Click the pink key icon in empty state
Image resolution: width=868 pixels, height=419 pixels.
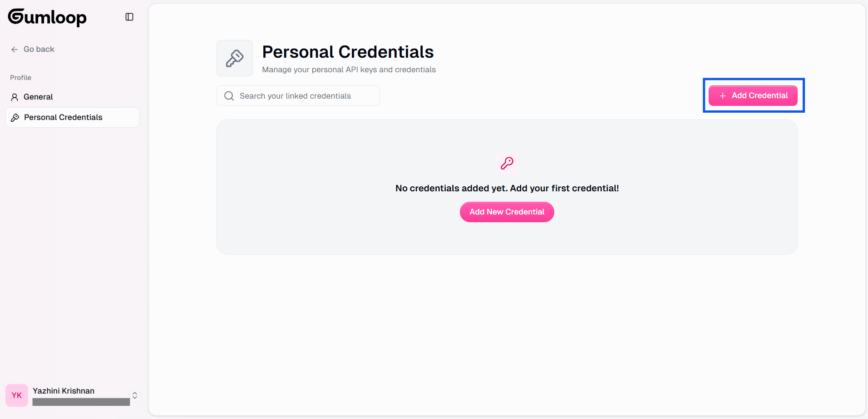507,163
